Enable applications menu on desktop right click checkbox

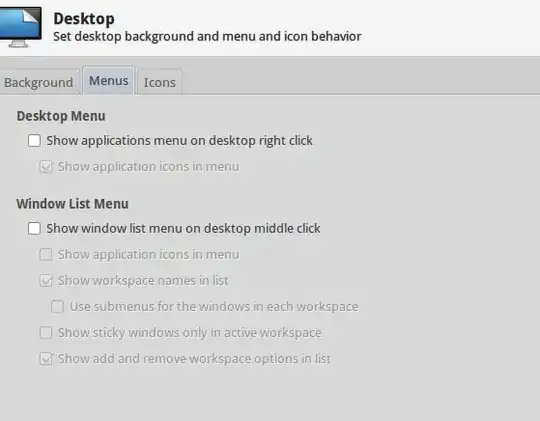click(x=34, y=141)
